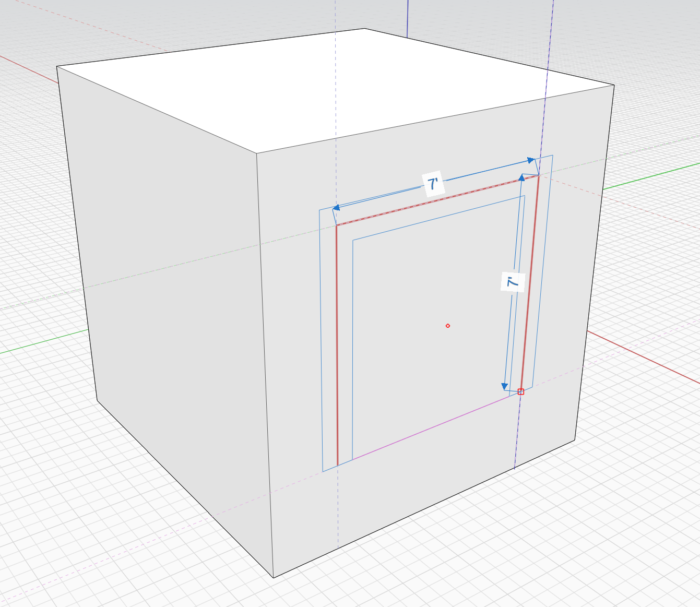Select the right arrowhead of horizontal dimension
The height and width of the screenshot is (607, 700).
pyautogui.click(x=530, y=160)
